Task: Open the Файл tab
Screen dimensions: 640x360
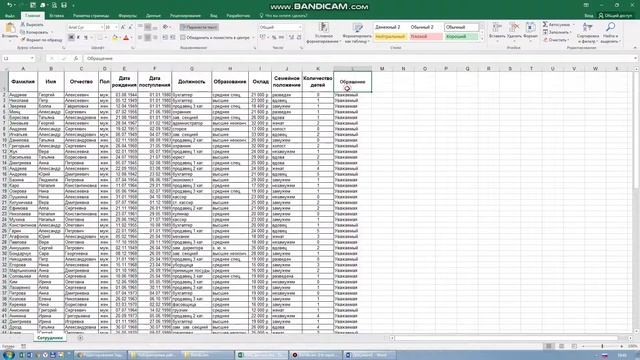Action: (x=10, y=16)
